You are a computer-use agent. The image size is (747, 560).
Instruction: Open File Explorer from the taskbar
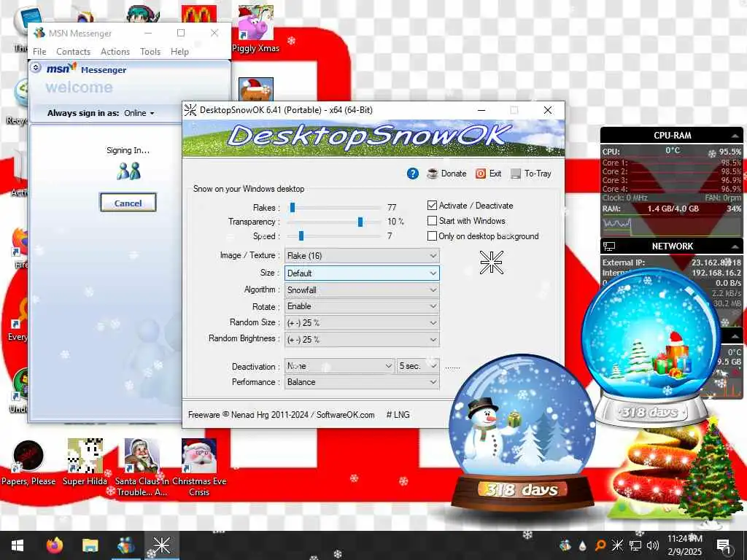90,545
